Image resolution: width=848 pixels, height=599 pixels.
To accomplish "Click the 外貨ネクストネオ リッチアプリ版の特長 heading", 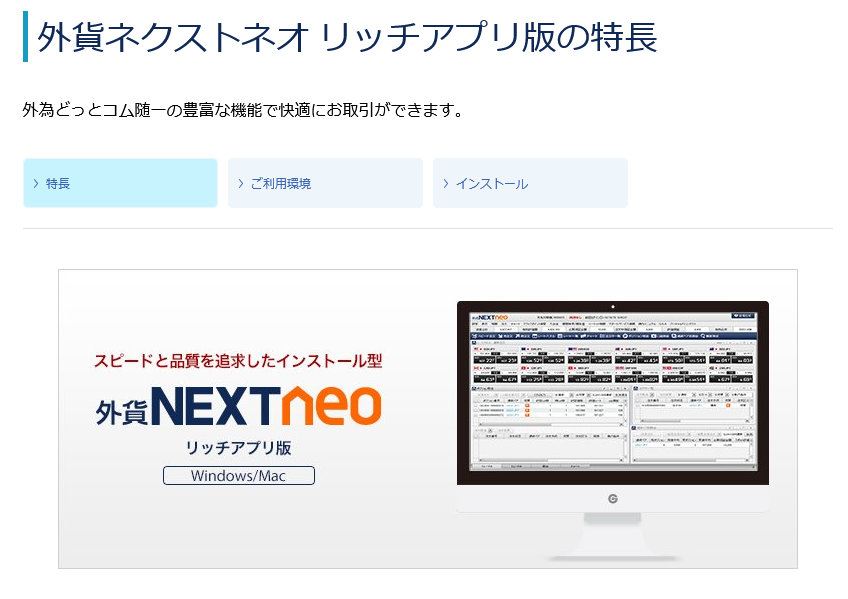I will (347, 37).
